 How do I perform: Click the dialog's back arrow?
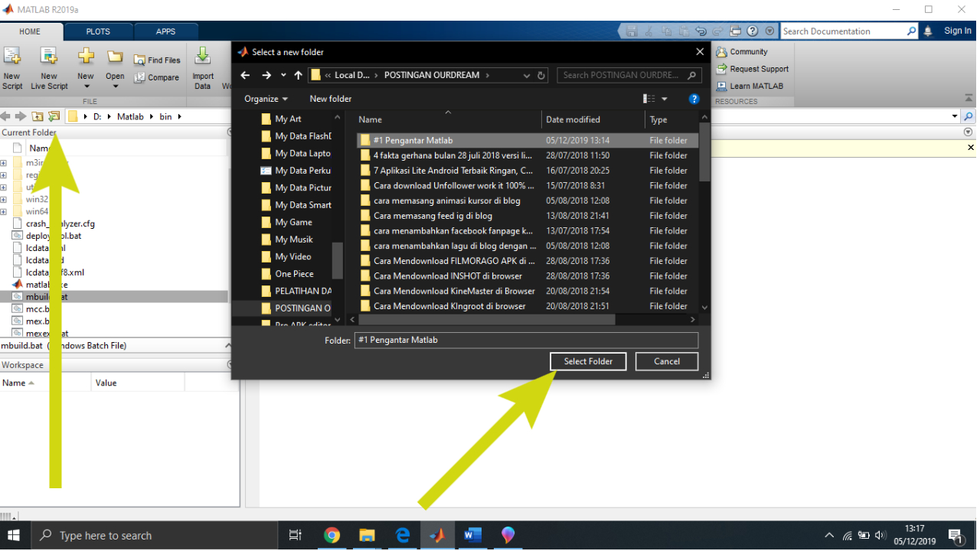click(x=245, y=75)
